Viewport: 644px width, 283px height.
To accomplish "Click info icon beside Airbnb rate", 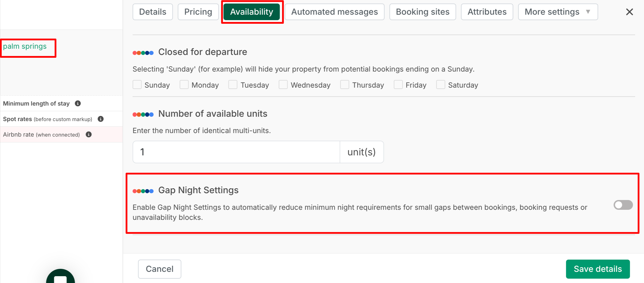I will tap(89, 134).
